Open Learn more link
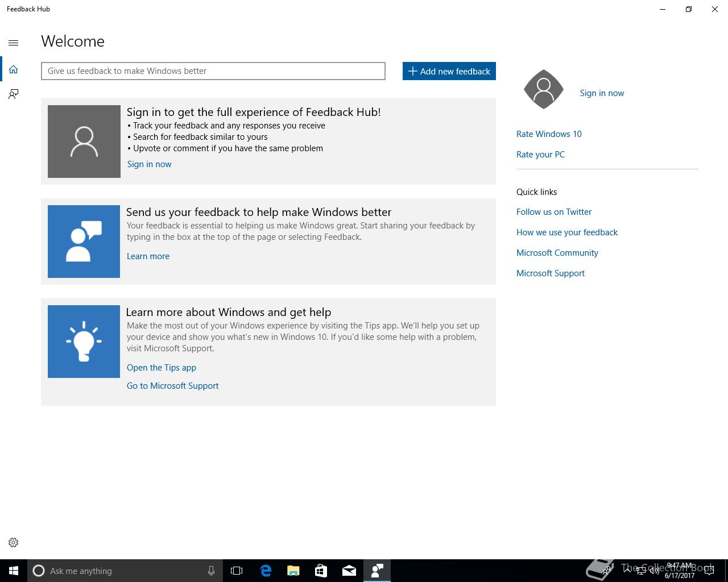The height and width of the screenshot is (582, 728). tap(148, 256)
